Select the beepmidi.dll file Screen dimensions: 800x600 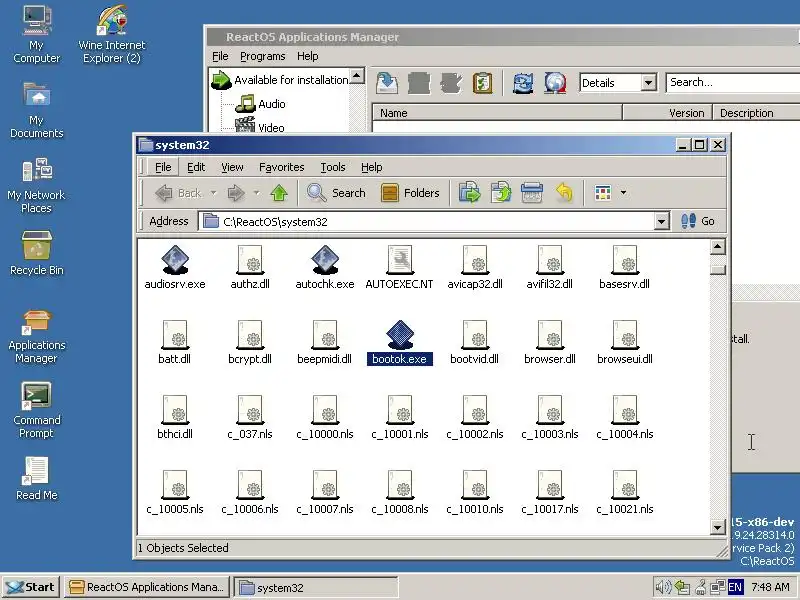click(x=325, y=343)
